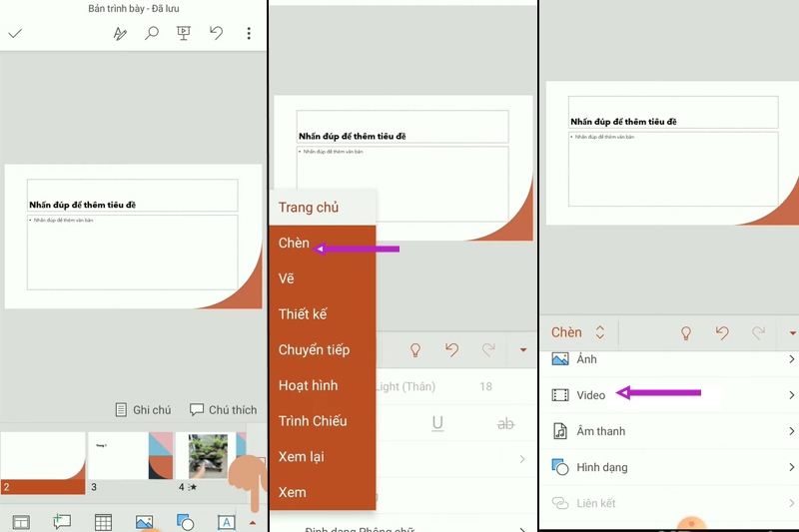Open the Chèn tab switcher dropdown
The image size is (799, 532).
pyautogui.click(x=578, y=332)
